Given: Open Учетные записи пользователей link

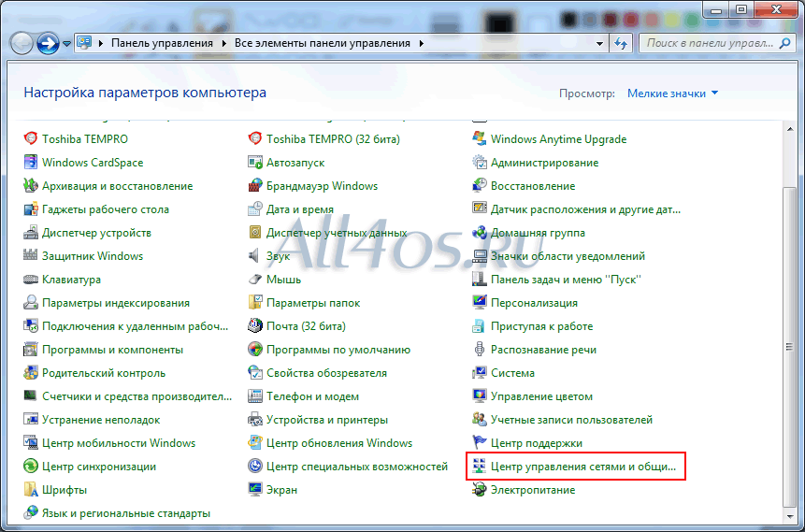Looking at the screenshot, I should pos(571,420).
